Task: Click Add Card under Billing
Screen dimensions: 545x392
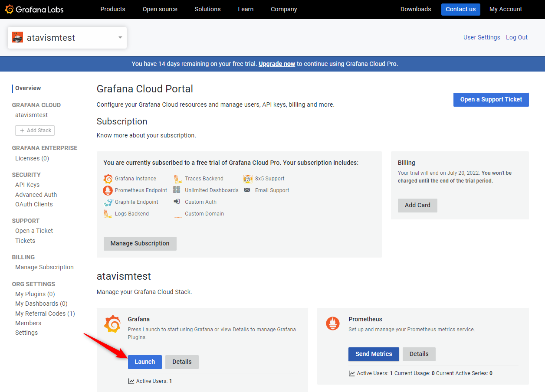Action: (x=417, y=205)
